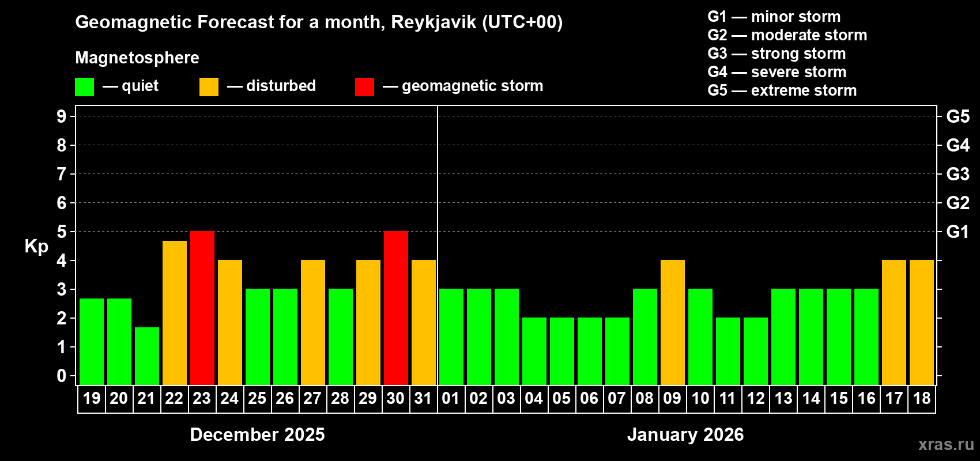Screen dimensions: 980x461
Task: Click the orange bar for January 18
Action: pyautogui.click(x=922, y=323)
